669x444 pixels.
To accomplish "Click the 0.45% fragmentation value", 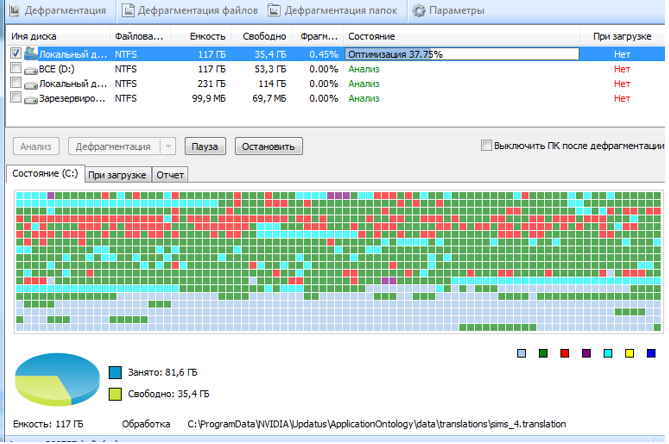I will pyautogui.click(x=324, y=54).
